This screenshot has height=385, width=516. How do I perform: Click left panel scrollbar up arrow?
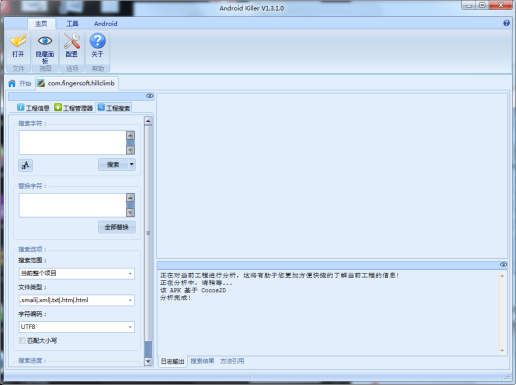[x=148, y=121]
